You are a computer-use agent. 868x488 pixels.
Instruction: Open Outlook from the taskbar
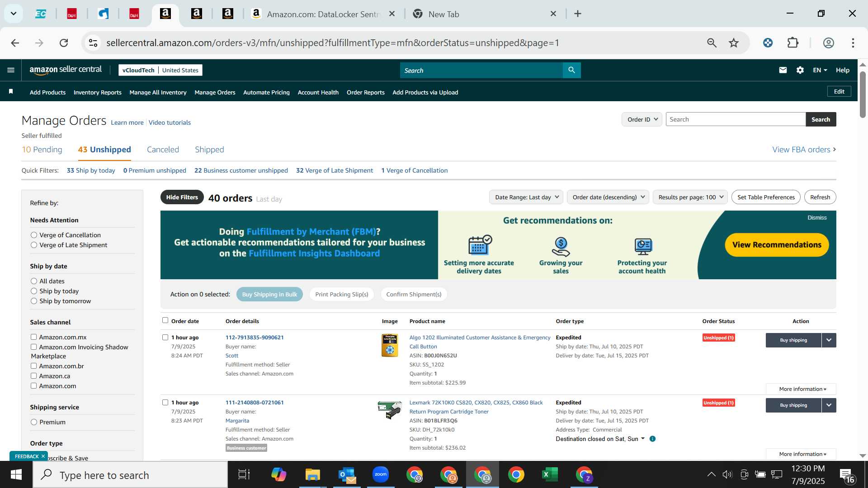(x=347, y=474)
